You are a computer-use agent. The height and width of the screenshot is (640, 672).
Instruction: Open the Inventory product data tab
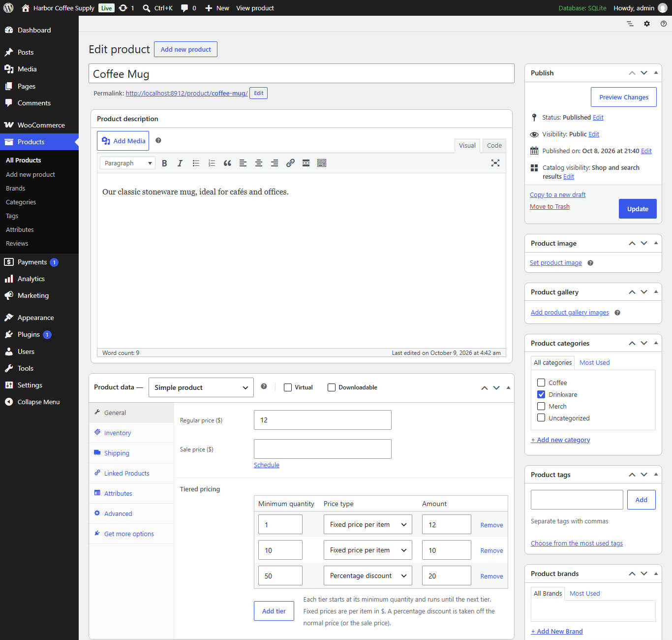click(118, 433)
